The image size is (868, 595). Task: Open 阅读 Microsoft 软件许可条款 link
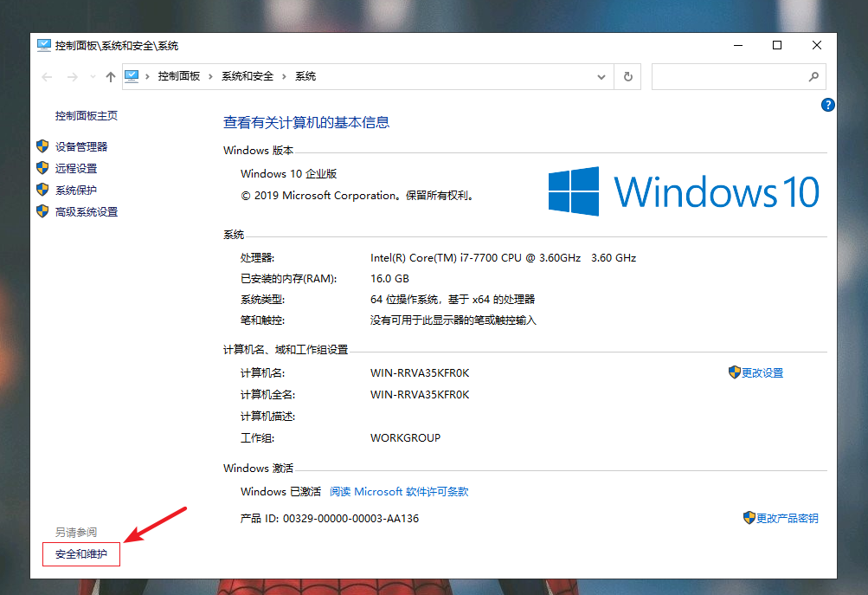pos(399,492)
